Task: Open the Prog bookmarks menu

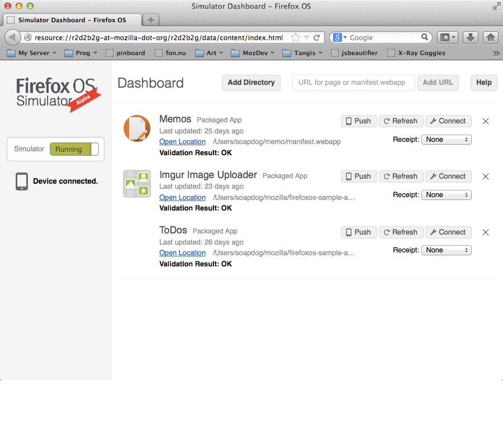Action: pyautogui.click(x=80, y=53)
